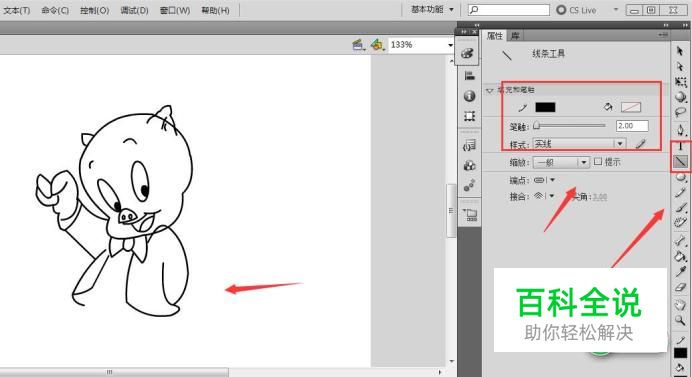Open the collapsed Components panel icon

[469, 166]
